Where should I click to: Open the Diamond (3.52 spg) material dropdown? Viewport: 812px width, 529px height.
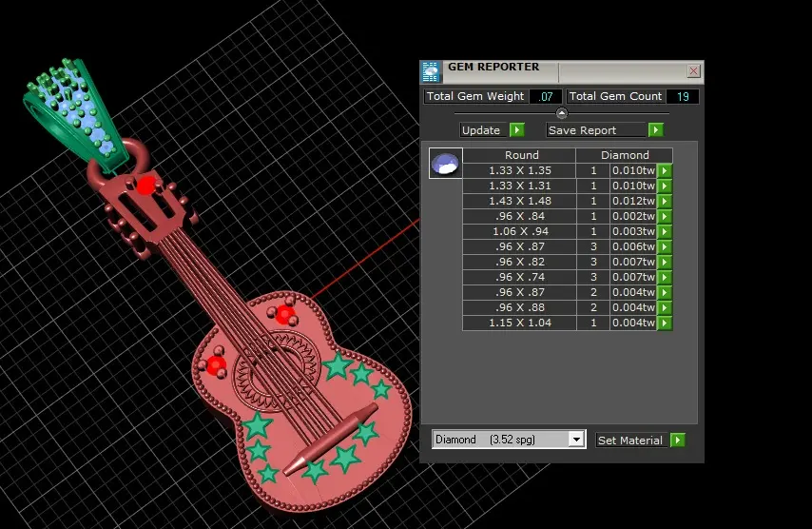(576, 440)
